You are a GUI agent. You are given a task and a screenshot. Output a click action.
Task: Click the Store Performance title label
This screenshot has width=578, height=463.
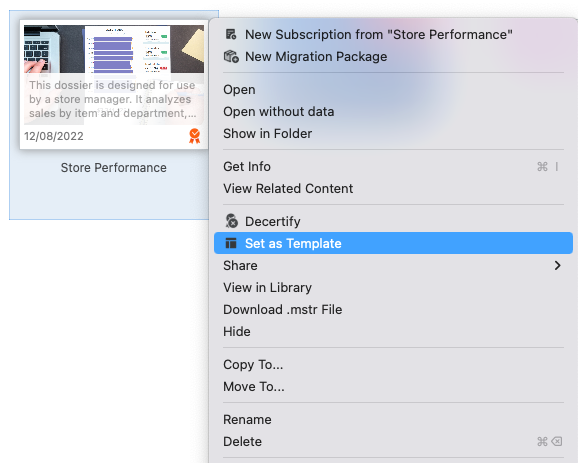tap(114, 168)
